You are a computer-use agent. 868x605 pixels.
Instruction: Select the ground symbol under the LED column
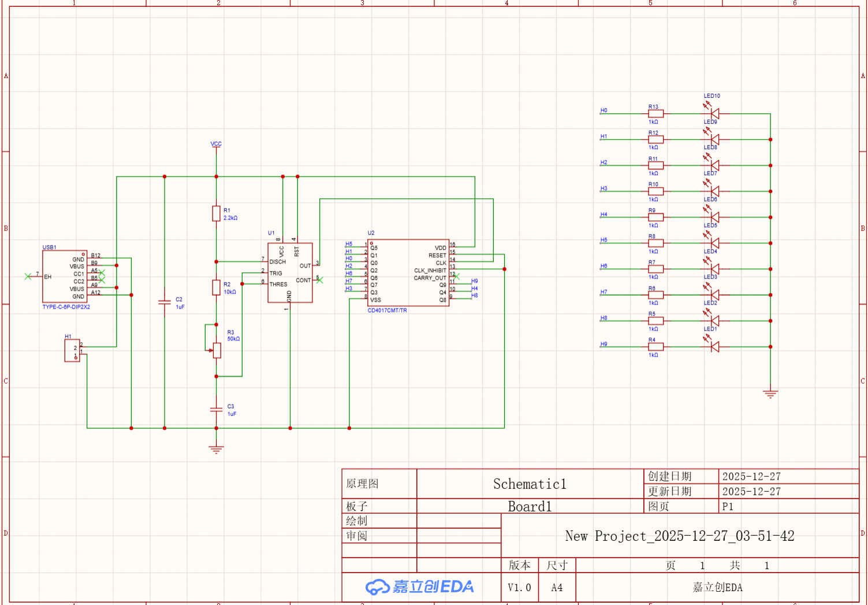click(x=770, y=392)
